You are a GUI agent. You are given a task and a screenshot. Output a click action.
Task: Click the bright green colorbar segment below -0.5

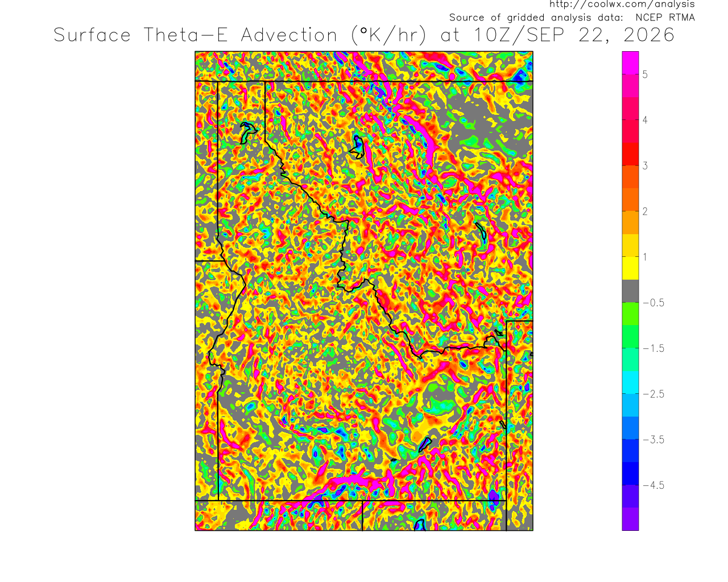pyautogui.click(x=630, y=314)
